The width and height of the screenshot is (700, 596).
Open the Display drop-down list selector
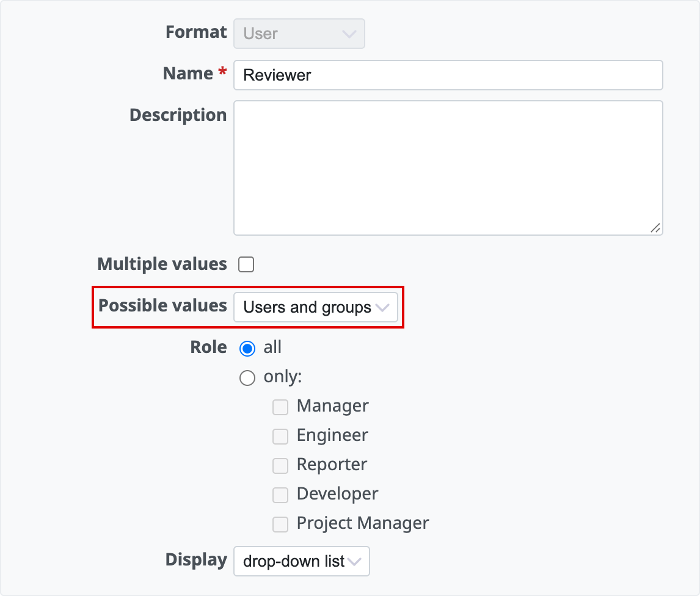click(302, 561)
